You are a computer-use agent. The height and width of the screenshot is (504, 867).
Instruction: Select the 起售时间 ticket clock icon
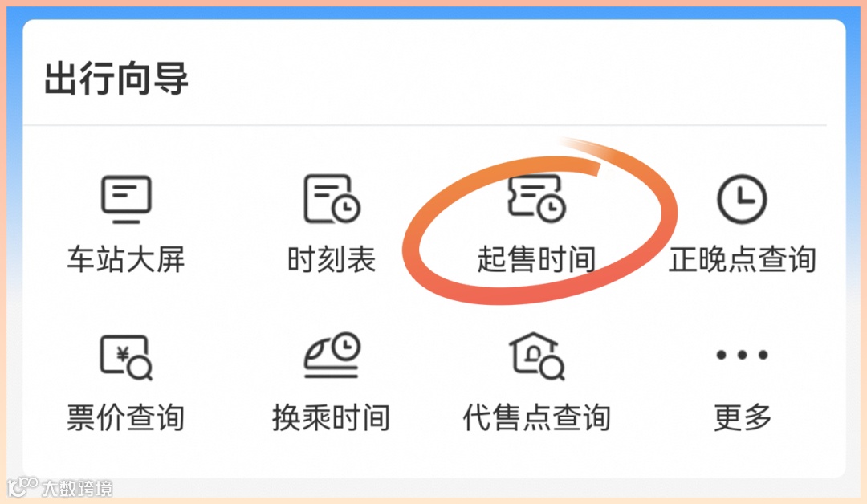(537, 198)
